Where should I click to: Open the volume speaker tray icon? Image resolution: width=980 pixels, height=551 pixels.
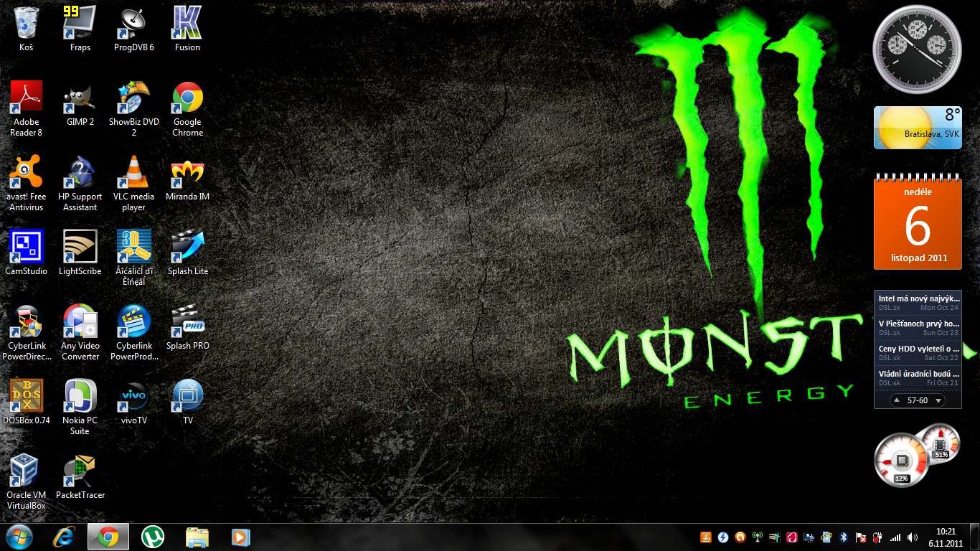(x=913, y=537)
